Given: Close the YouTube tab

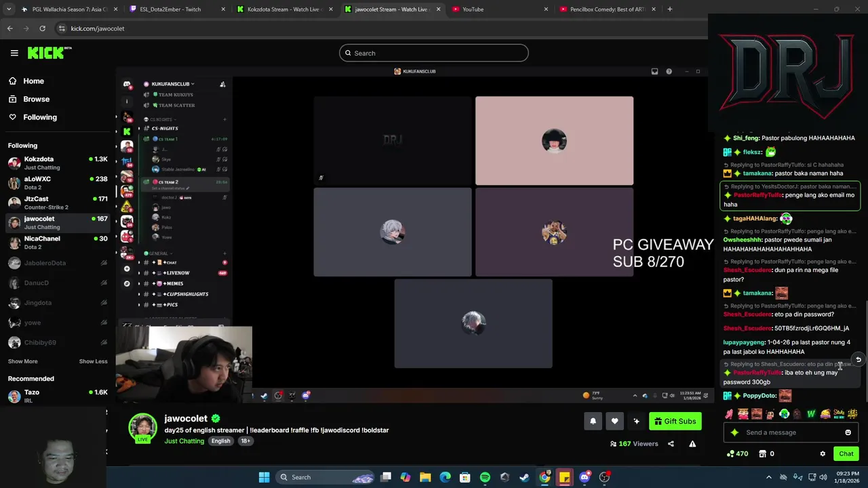Looking at the screenshot, I should pos(546,9).
